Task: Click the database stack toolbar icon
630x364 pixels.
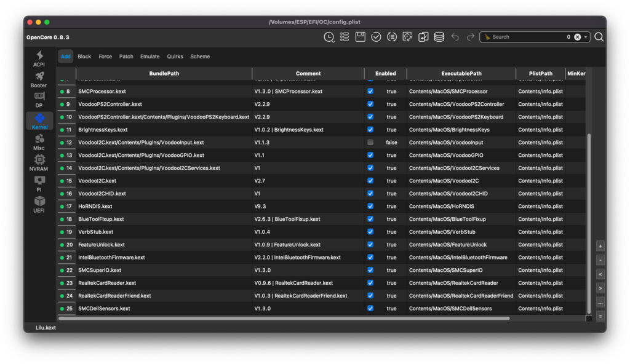Action: [439, 37]
